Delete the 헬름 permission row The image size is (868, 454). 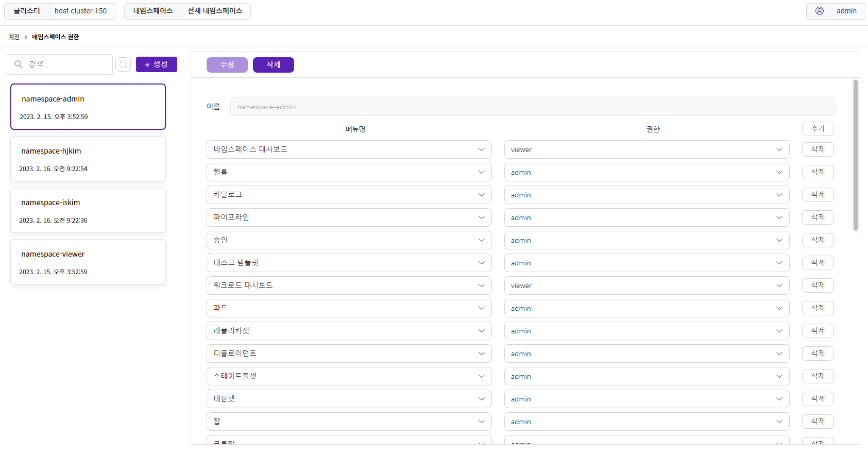[x=818, y=172]
